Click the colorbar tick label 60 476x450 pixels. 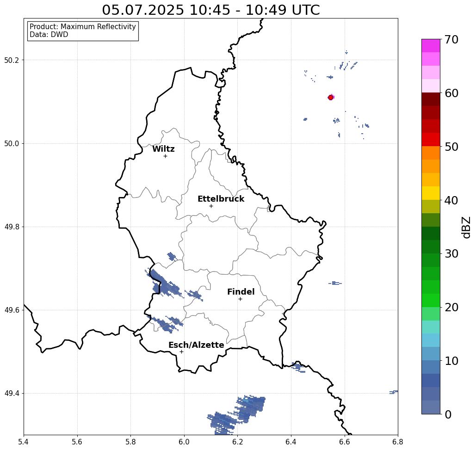(451, 93)
